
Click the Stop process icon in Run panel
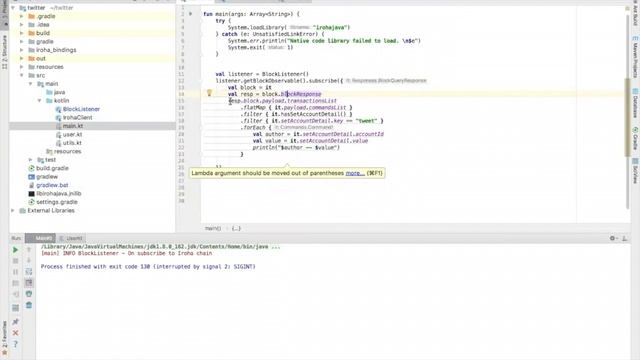tap(16, 260)
